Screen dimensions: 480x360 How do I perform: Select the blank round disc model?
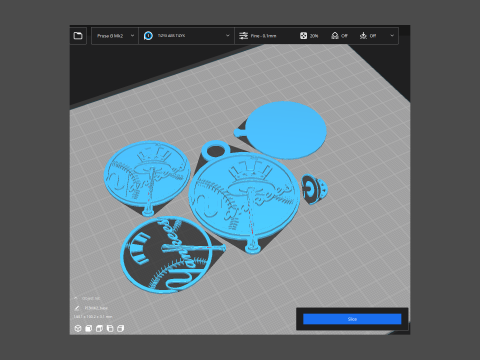click(x=285, y=130)
